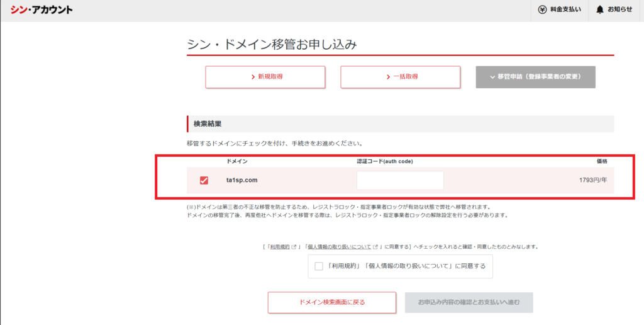644x325 pixels.
Task: Open the 新規取得 tab
Action: [x=265, y=77]
